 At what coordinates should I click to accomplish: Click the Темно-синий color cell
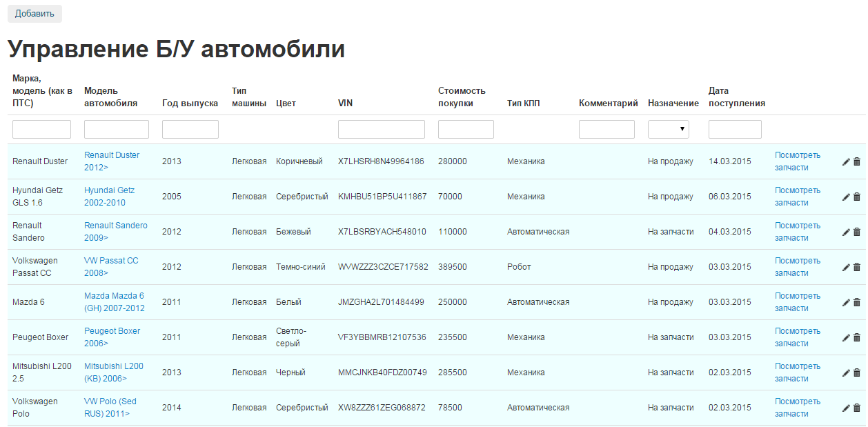[x=301, y=267]
